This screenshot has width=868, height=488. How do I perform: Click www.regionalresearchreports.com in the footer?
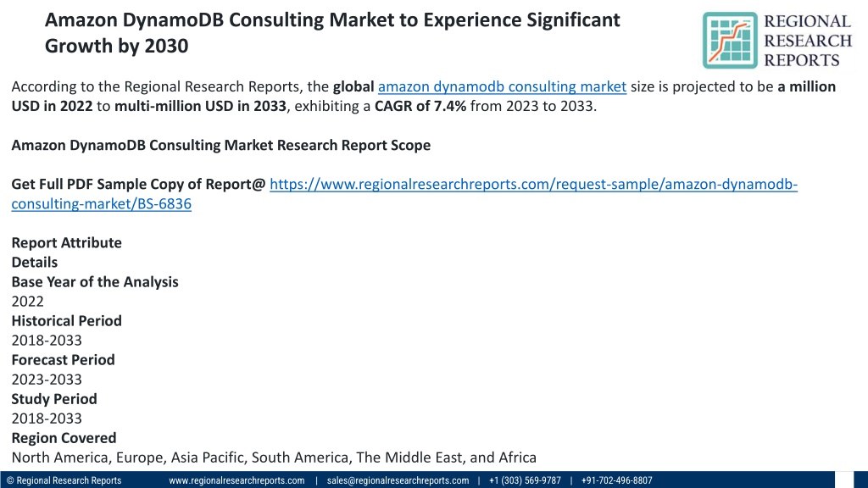coord(236,480)
